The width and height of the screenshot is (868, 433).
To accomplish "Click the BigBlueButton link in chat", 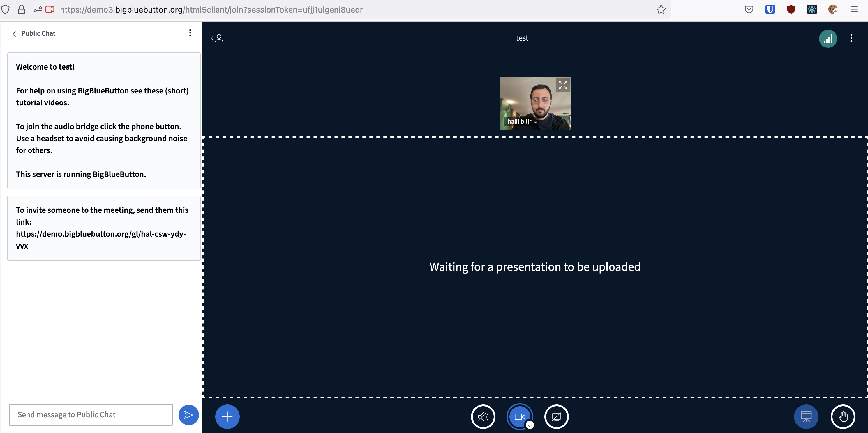I will (x=118, y=174).
